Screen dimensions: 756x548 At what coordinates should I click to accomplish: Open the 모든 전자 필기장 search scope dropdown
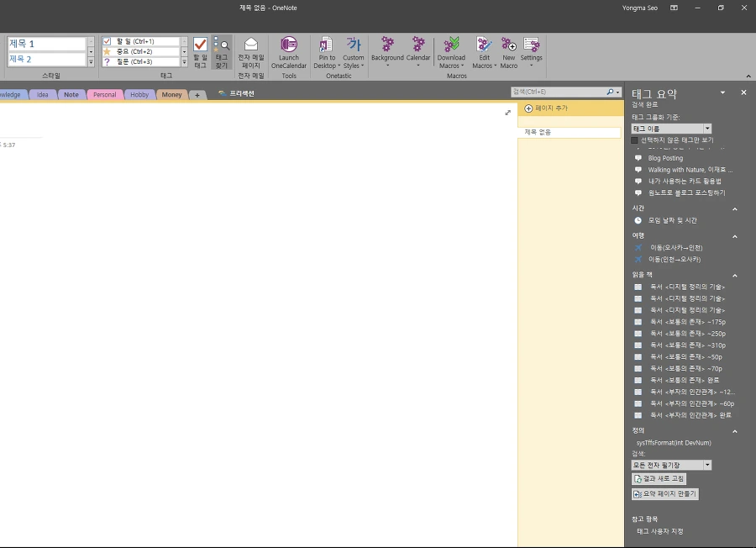pos(707,465)
